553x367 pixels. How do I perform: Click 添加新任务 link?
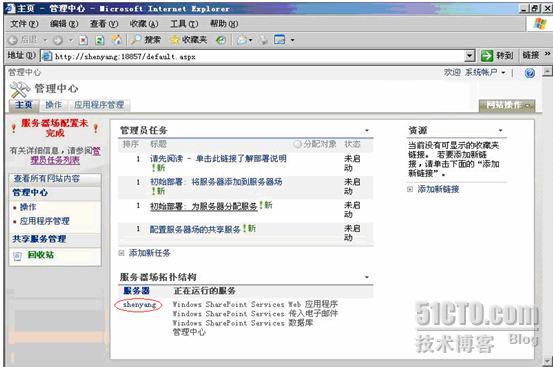point(150,253)
